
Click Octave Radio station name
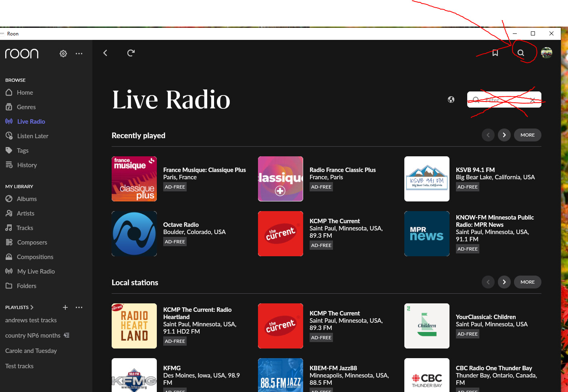181,225
